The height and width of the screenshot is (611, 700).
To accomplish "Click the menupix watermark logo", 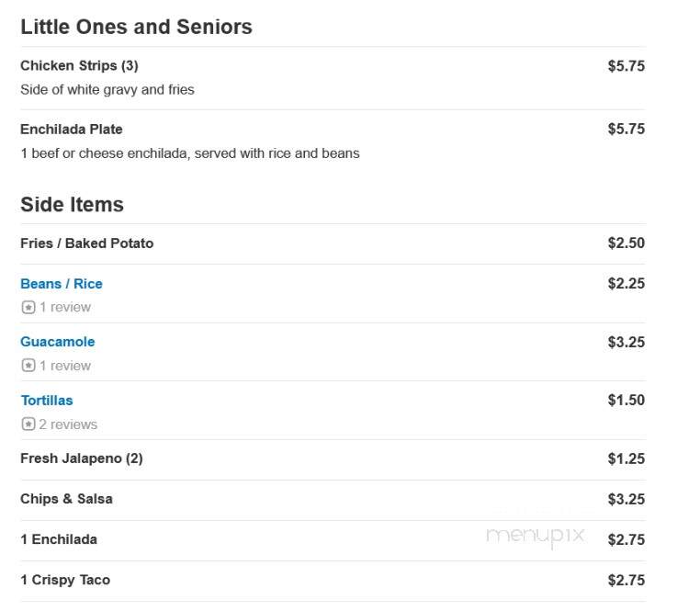I will [x=536, y=537].
